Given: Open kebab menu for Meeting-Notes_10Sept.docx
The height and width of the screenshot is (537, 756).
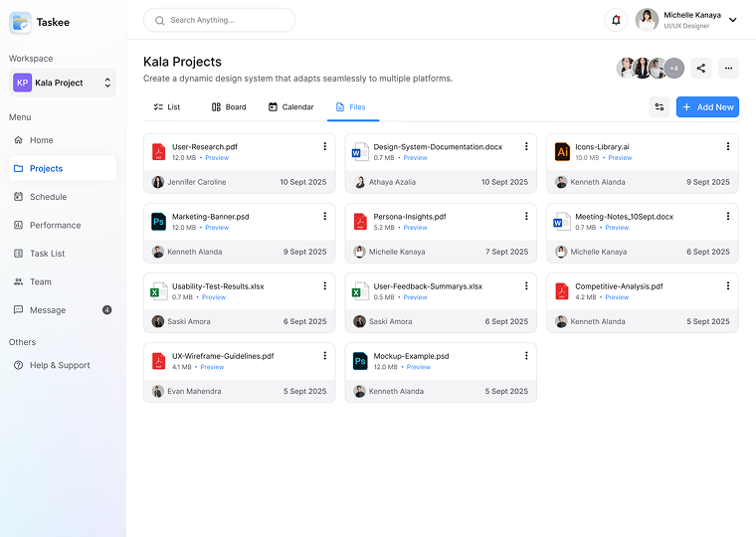Looking at the screenshot, I should pos(728,217).
